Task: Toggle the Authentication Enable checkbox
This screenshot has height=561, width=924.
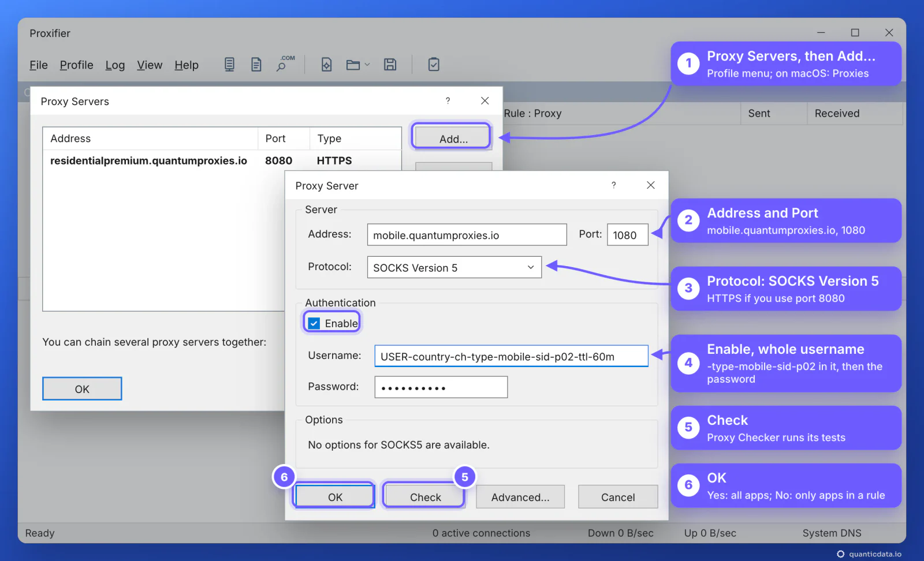Action: coord(314,323)
